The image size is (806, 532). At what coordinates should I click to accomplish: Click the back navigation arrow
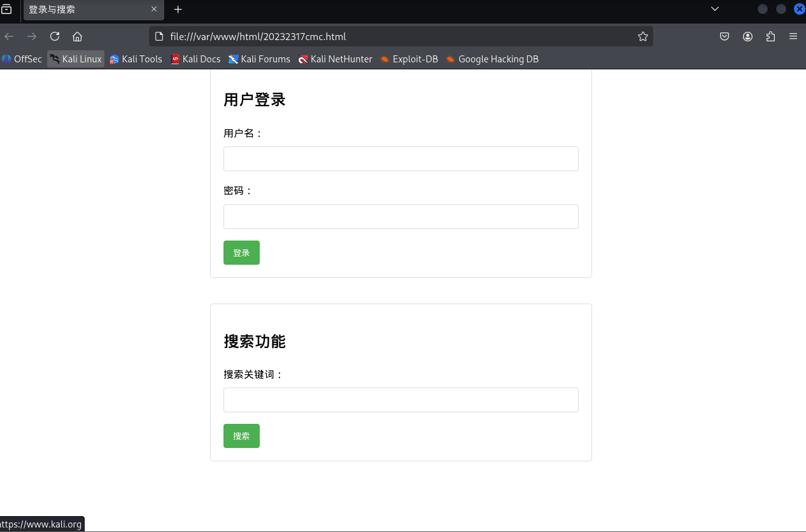pos(9,36)
